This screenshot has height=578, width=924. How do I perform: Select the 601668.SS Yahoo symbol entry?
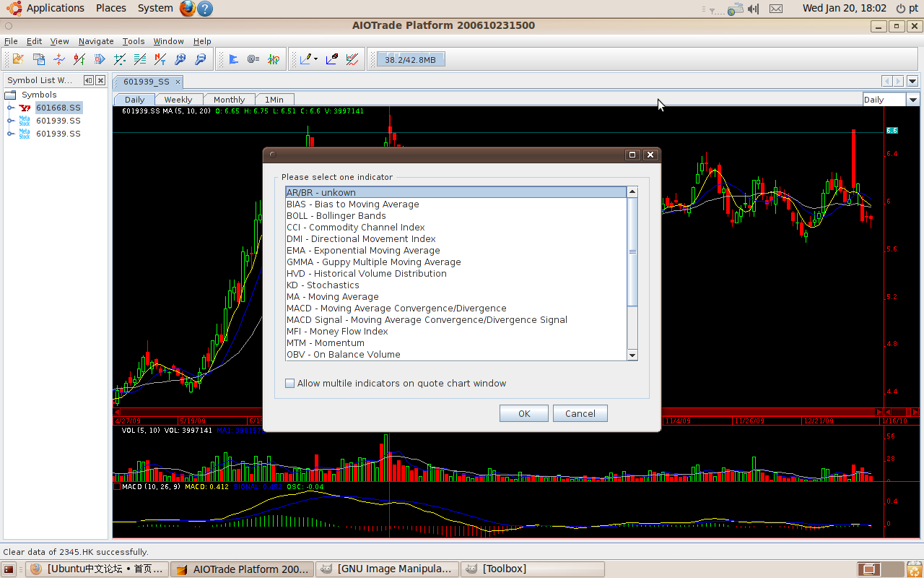pyautogui.click(x=58, y=108)
